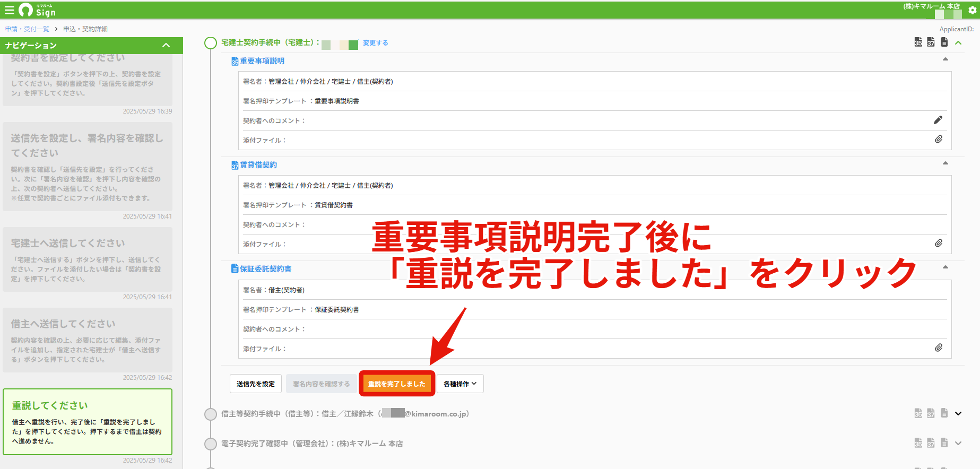Expand the 電子契約完了確認中 step chevron
The height and width of the screenshot is (469, 980).
pyautogui.click(x=958, y=444)
